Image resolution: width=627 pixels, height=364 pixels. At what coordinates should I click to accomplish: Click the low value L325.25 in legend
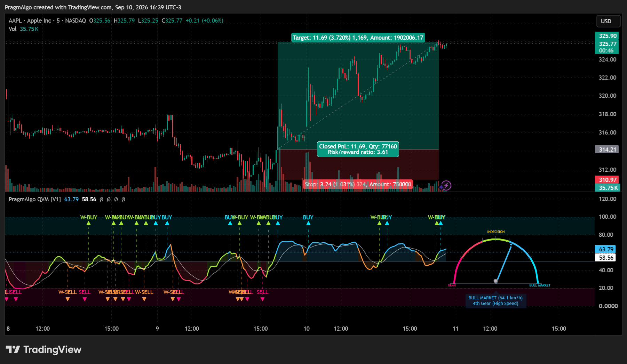click(148, 21)
